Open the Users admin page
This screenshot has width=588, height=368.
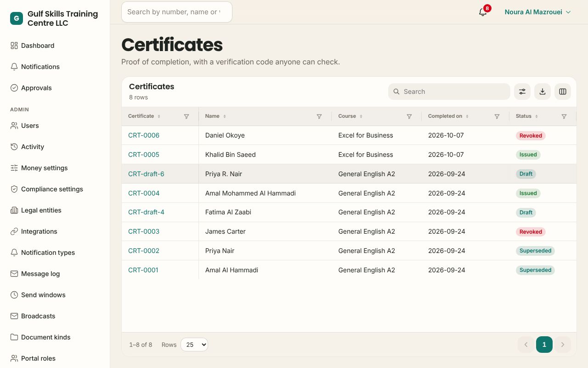point(55,126)
